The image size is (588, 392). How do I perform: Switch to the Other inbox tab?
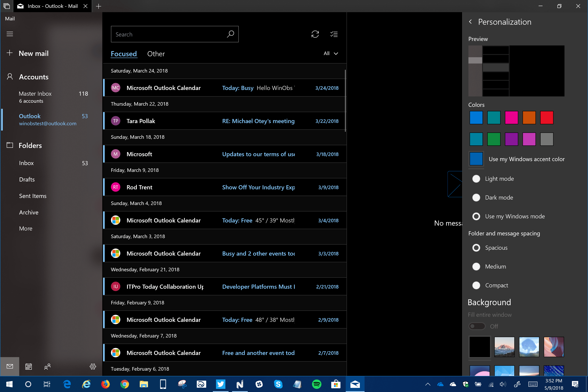tap(156, 54)
